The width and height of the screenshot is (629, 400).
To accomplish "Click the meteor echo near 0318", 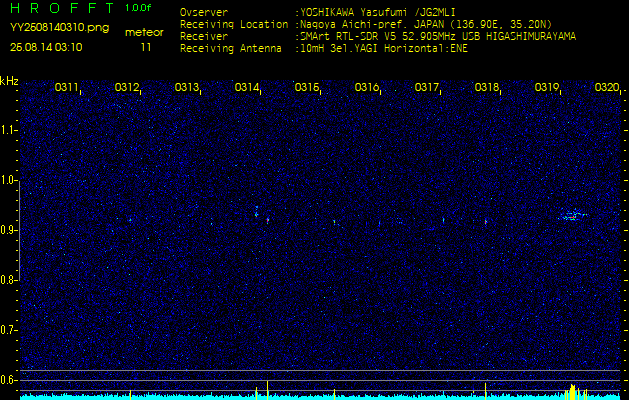I will (486, 221).
